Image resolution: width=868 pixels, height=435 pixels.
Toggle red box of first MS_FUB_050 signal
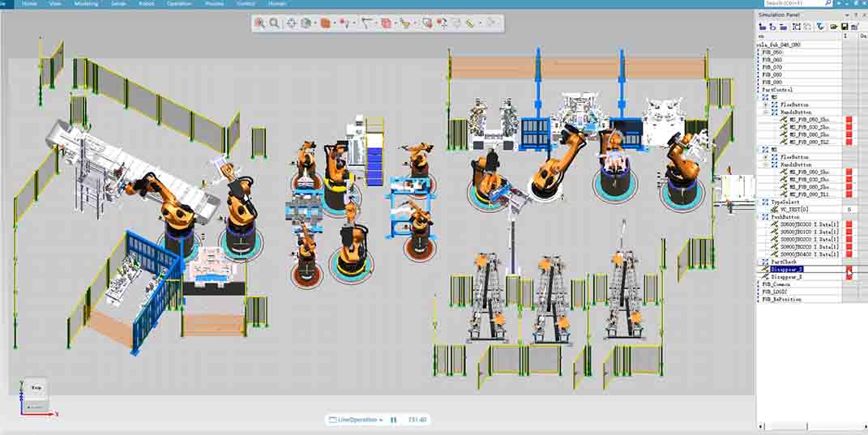click(x=849, y=120)
